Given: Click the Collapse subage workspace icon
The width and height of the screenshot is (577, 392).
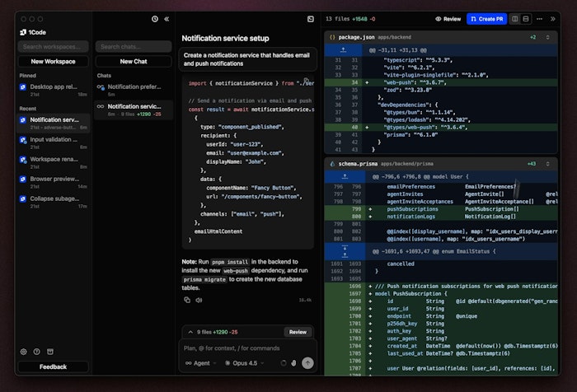Looking at the screenshot, I should [23, 199].
